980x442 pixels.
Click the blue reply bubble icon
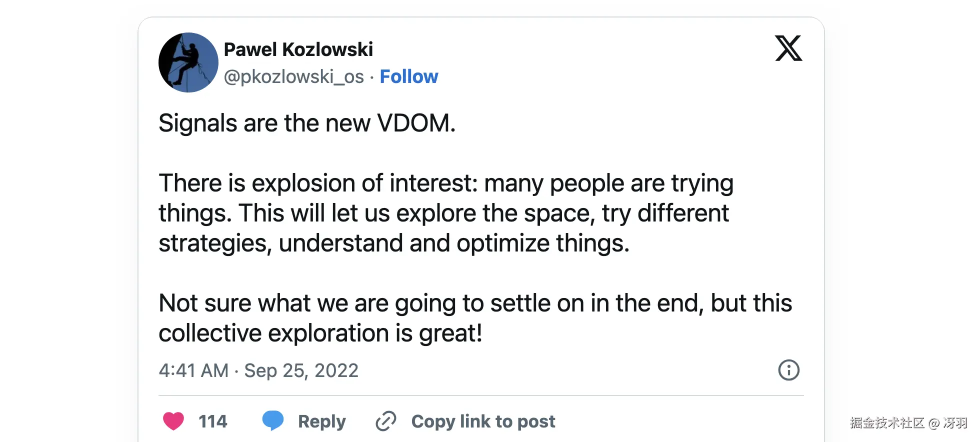273,420
